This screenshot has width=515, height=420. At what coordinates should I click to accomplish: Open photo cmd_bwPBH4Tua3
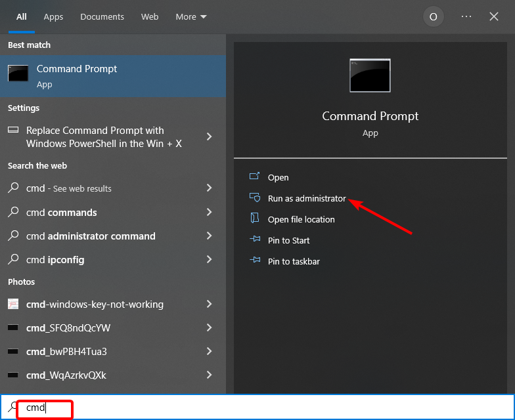(x=113, y=352)
